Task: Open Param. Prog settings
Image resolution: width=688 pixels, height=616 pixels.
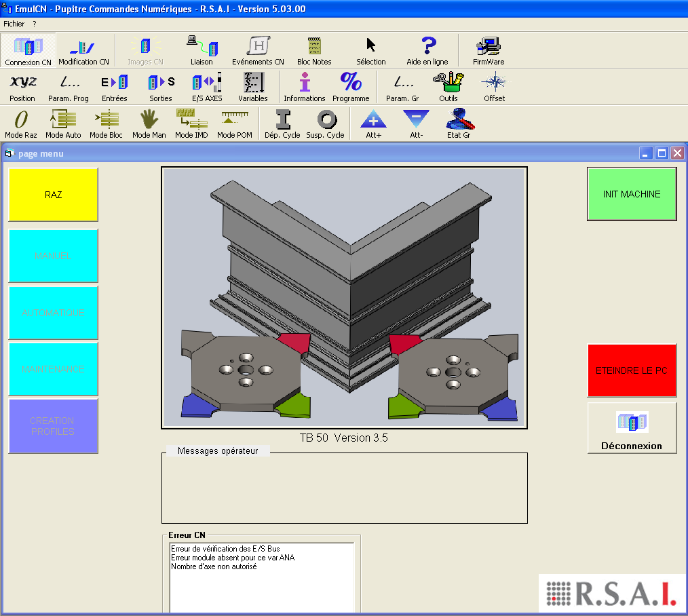Action: pos(69,88)
